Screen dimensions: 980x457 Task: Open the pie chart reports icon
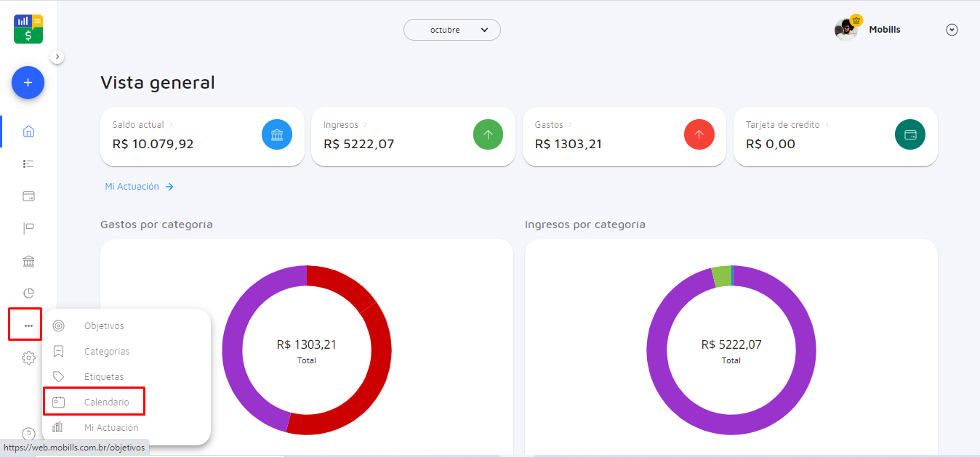[x=28, y=294]
